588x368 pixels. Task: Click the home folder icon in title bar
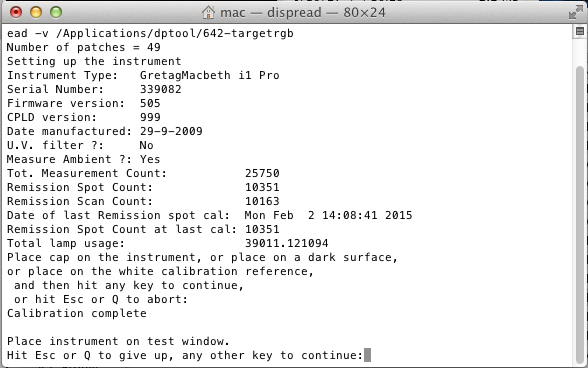pyautogui.click(x=208, y=12)
